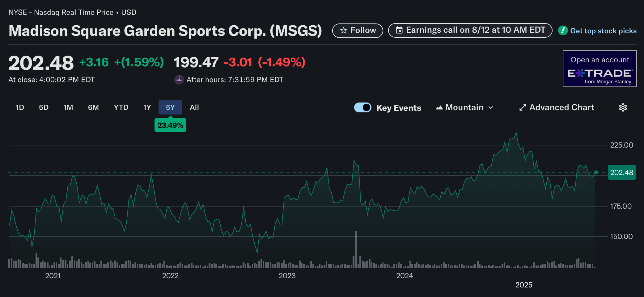Toggle the Key Events switch
The height and width of the screenshot is (297, 644).
tap(363, 107)
